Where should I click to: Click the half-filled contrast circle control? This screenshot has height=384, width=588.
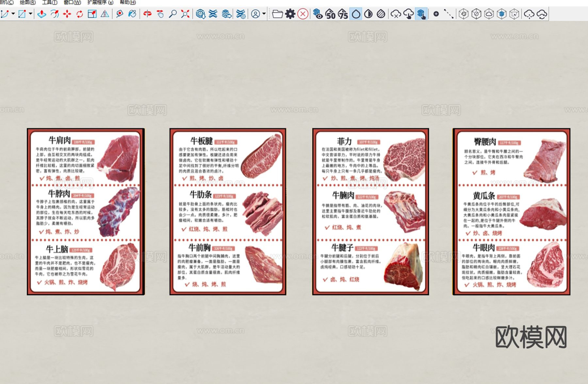pos(369,14)
